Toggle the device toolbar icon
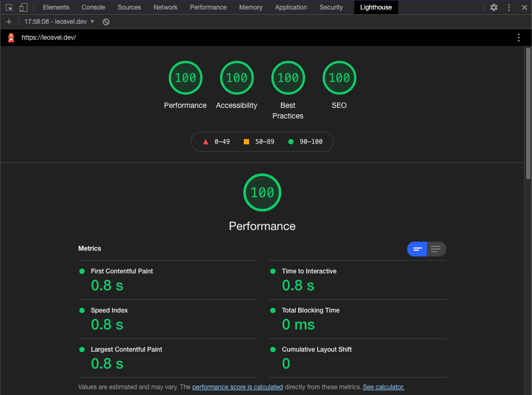 [23, 7]
